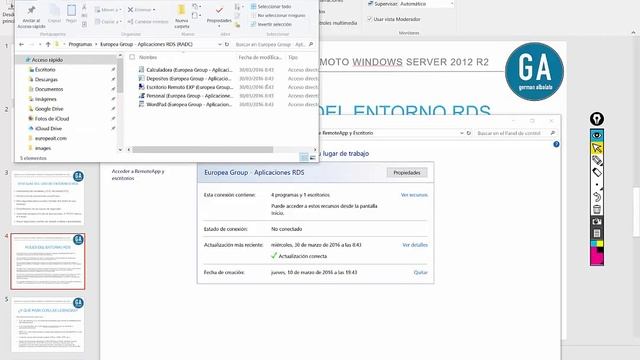Click the Quitar link
Image resolution: width=640 pixels, height=360 pixels.
point(420,272)
